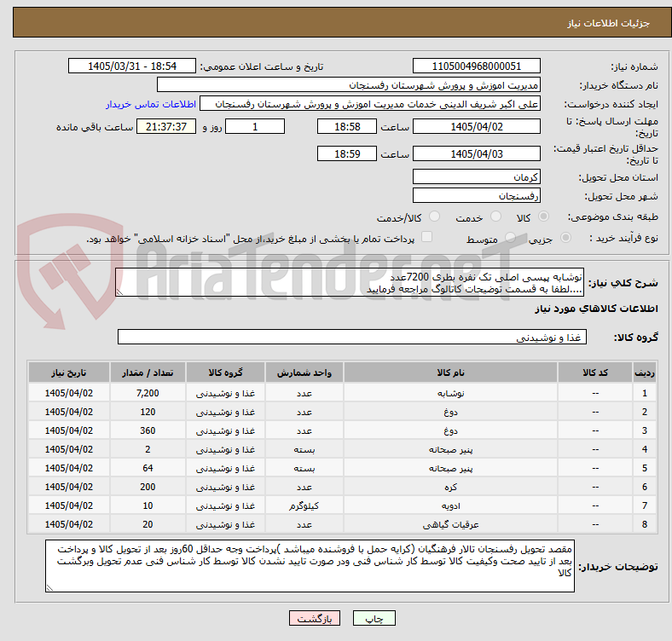The width and height of the screenshot is (672, 641).
Task: Click the remaining time field 21:37:37
Action: [166, 126]
